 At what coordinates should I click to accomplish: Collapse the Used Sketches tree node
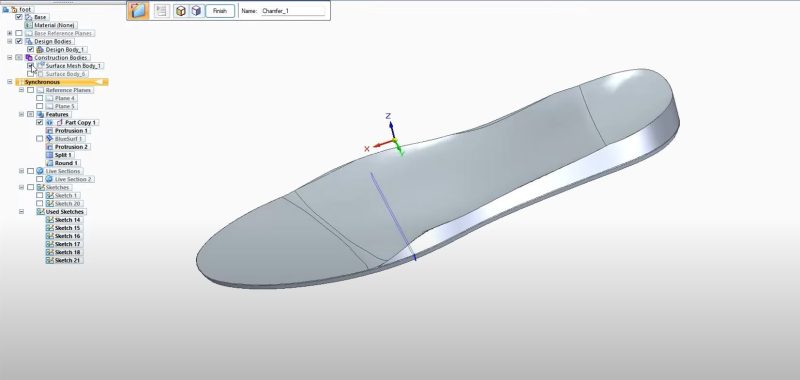click(x=21, y=212)
